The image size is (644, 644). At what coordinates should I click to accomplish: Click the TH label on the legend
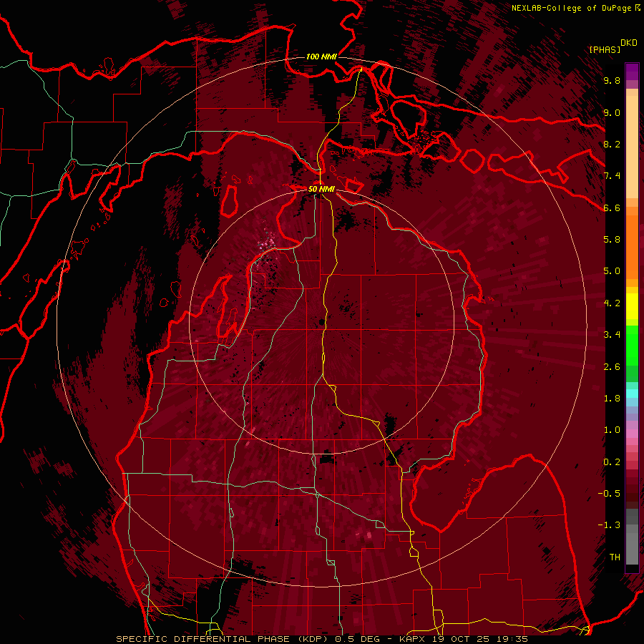click(615, 557)
